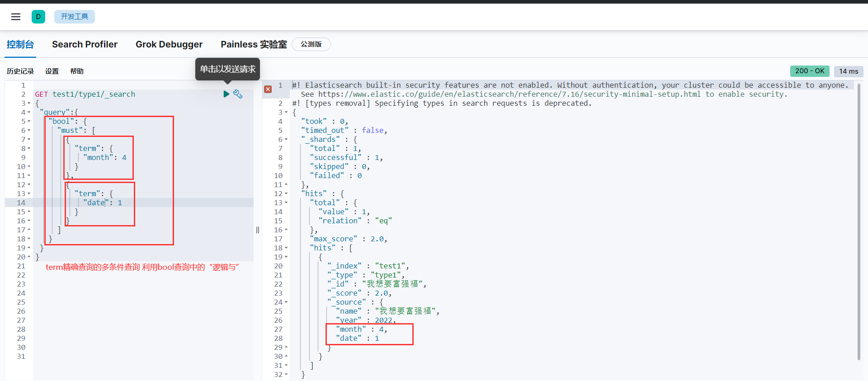Open the Grok Debugger tab
868x381 pixels.
pos(169,44)
